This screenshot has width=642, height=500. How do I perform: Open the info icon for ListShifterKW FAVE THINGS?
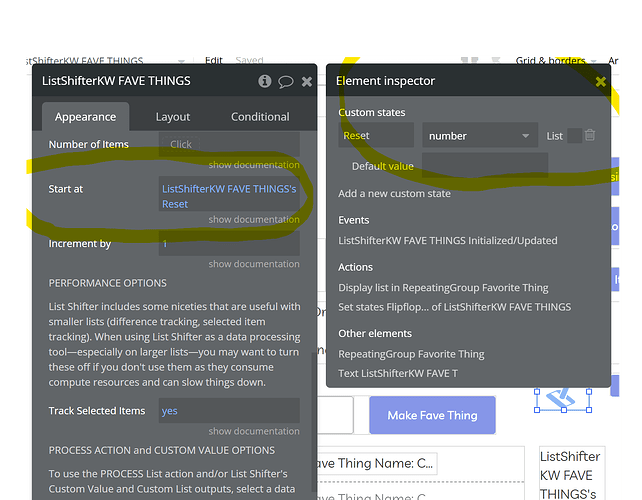(264, 81)
